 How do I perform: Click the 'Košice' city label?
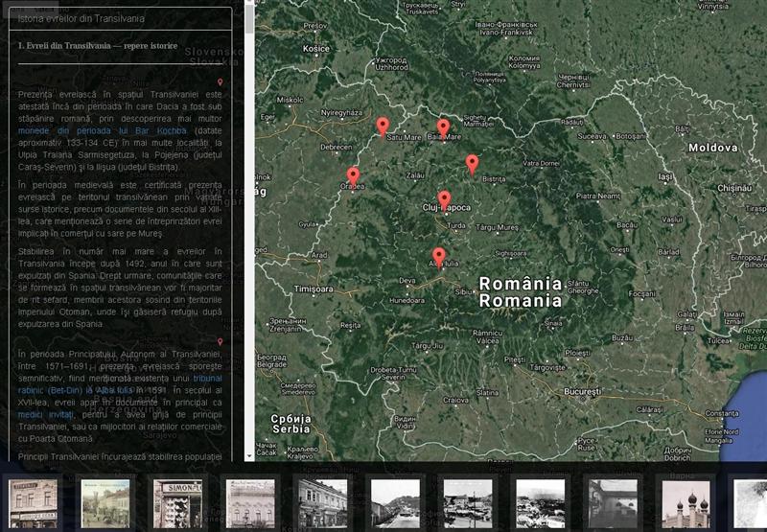click(x=316, y=49)
